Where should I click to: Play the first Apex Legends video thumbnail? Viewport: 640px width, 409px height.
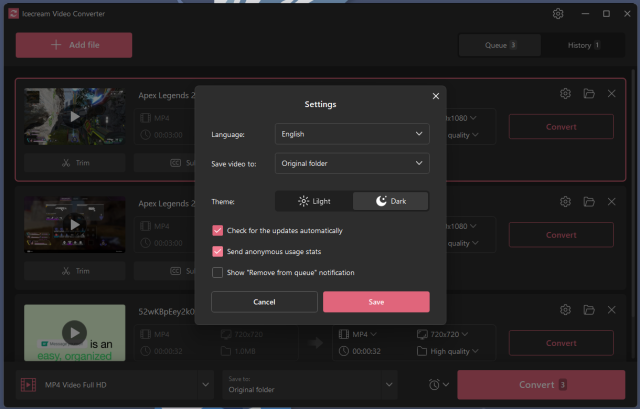(x=75, y=116)
